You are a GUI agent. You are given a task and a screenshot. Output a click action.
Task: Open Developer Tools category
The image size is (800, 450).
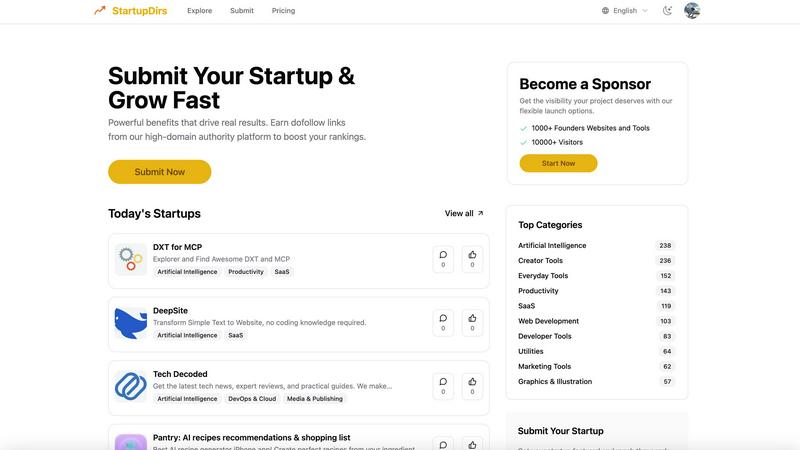[x=545, y=336]
